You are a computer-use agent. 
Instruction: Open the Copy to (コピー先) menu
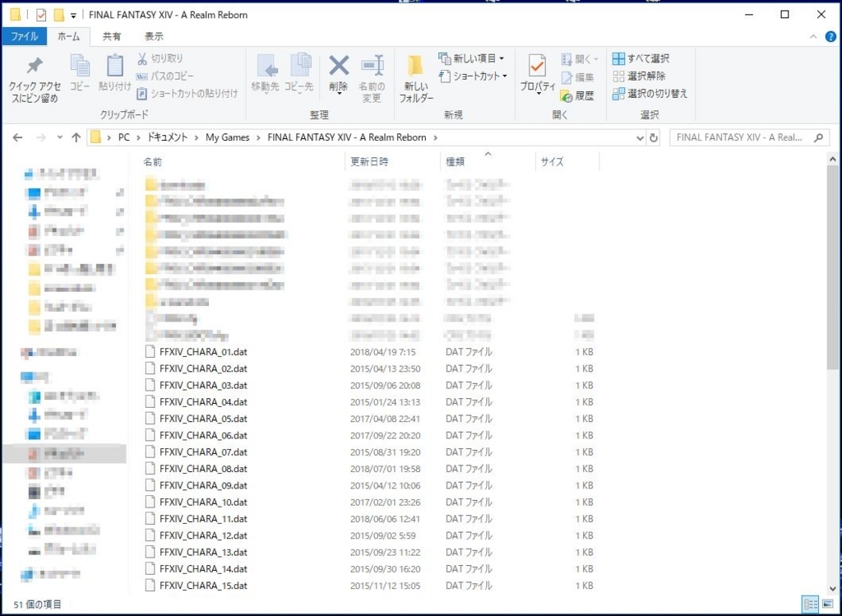[298, 73]
